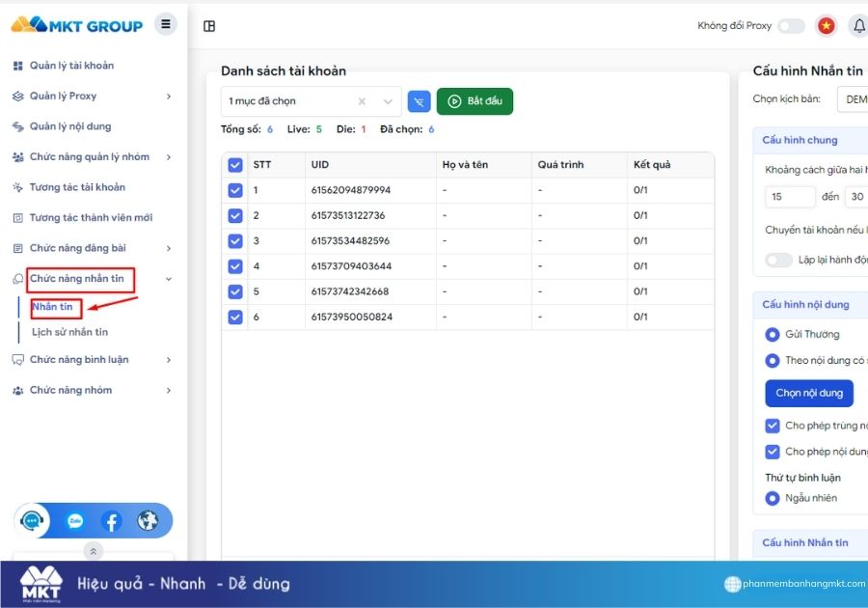This screenshot has width=868, height=608.
Task: Select the Ngẫu nhiên radio button
Action: tap(773, 498)
